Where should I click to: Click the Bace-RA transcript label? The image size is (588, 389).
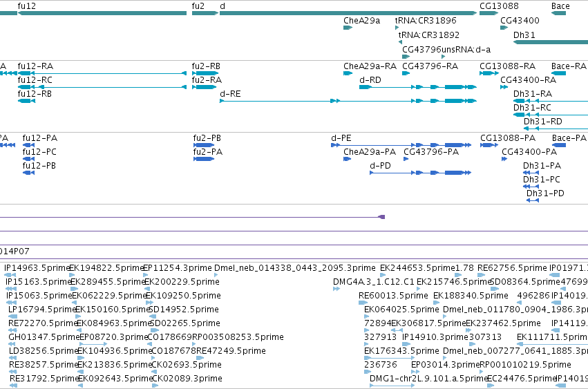click(x=569, y=66)
